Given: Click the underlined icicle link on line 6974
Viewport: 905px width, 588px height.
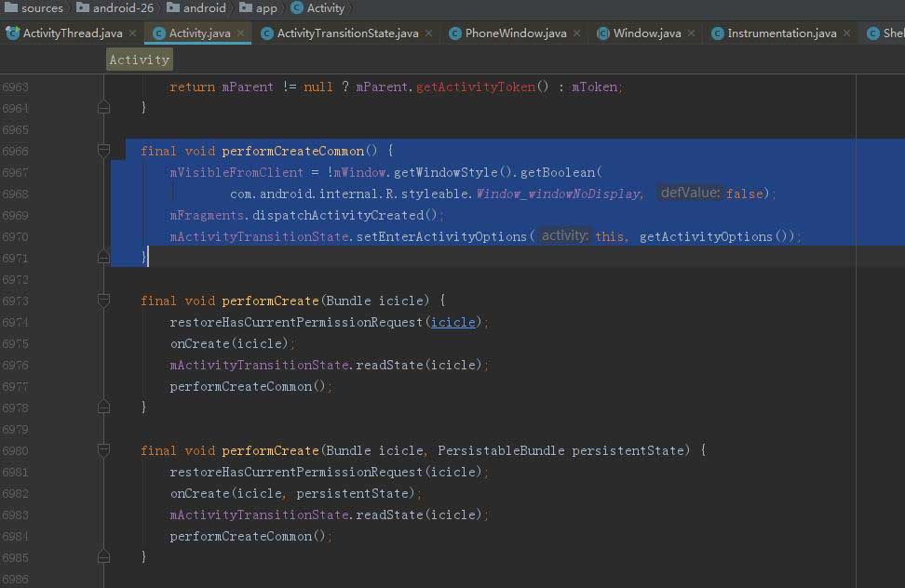Looking at the screenshot, I should pyautogui.click(x=453, y=322).
